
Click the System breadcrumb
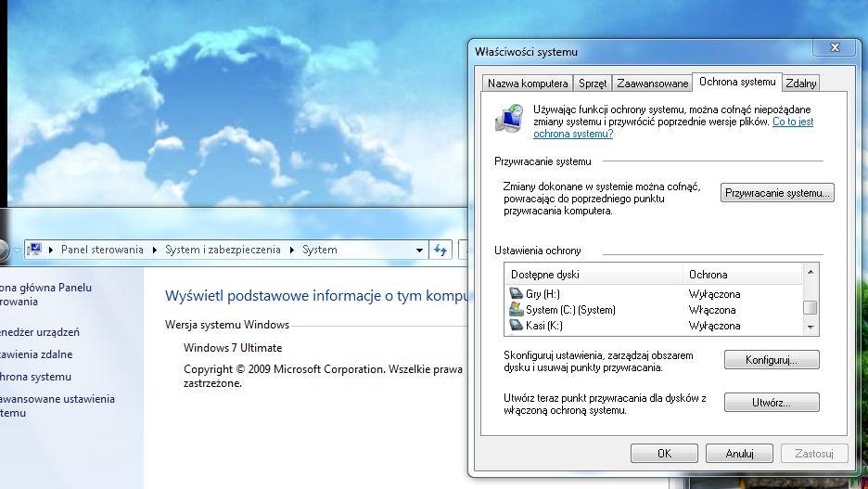[319, 250]
